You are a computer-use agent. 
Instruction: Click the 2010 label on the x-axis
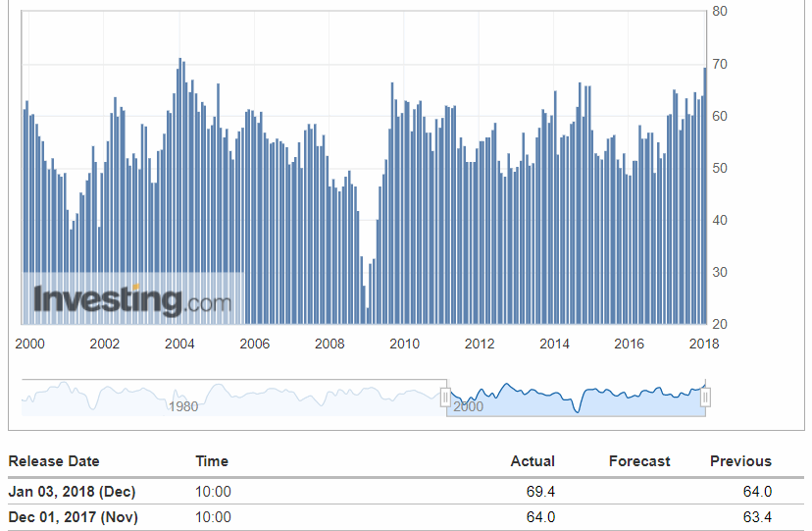[404, 345]
